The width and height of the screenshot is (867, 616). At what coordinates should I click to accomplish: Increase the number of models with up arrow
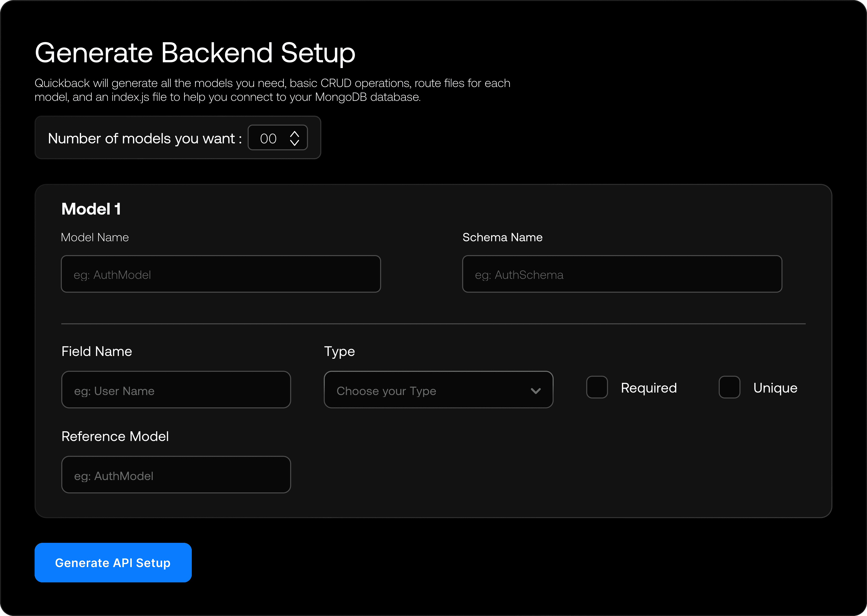click(295, 134)
